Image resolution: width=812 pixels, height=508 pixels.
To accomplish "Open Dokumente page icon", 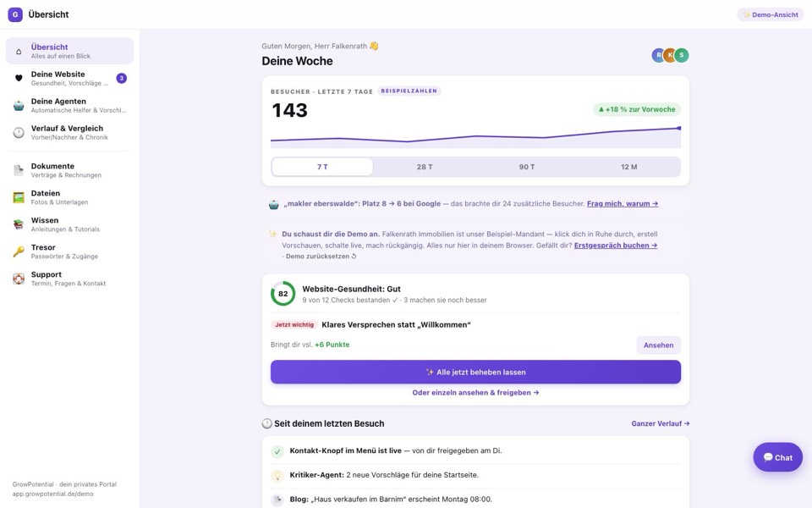I will click(x=19, y=170).
